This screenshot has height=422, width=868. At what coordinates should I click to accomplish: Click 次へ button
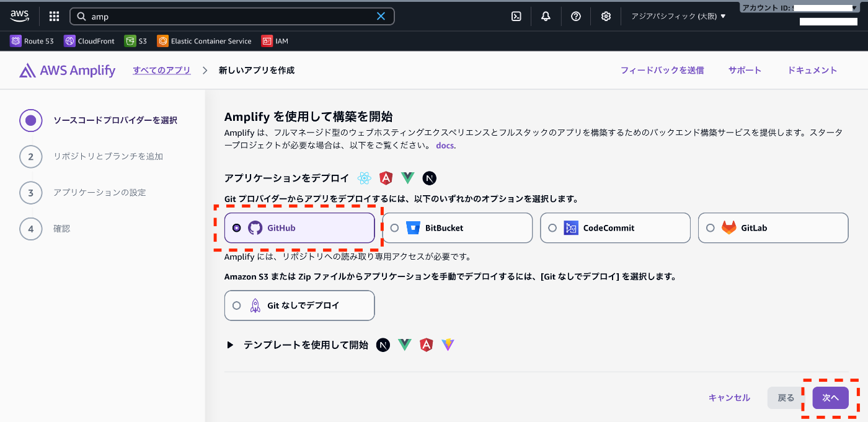[x=831, y=398]
